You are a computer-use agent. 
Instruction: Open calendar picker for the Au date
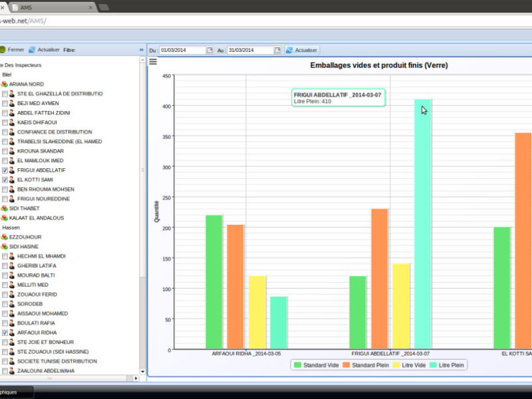click(x=277, y=50)
